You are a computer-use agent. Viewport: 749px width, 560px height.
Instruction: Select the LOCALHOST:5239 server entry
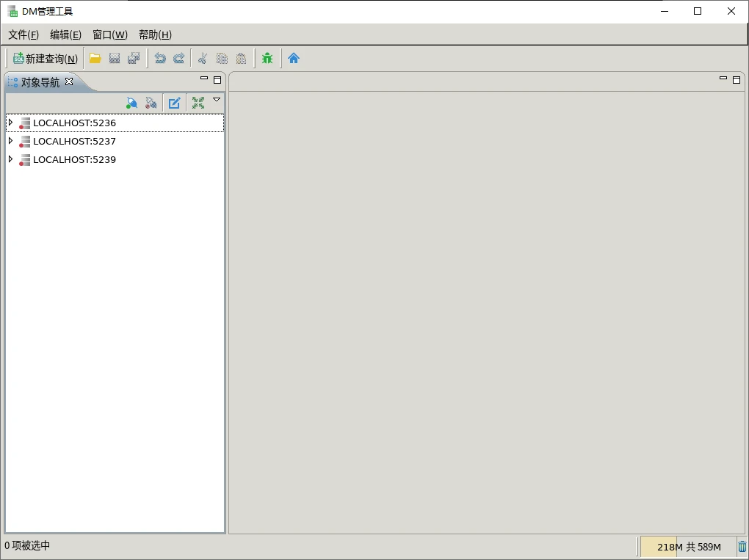(x=74, y=159)
